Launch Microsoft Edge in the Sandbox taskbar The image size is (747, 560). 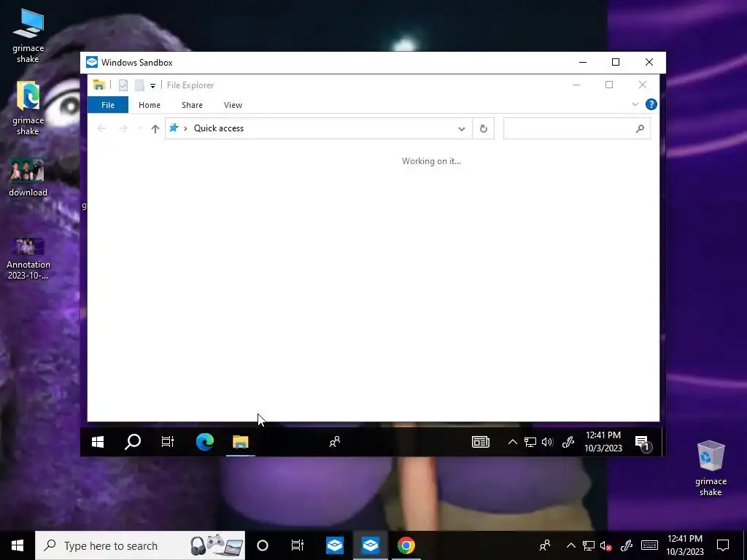(x=205, y=442)
